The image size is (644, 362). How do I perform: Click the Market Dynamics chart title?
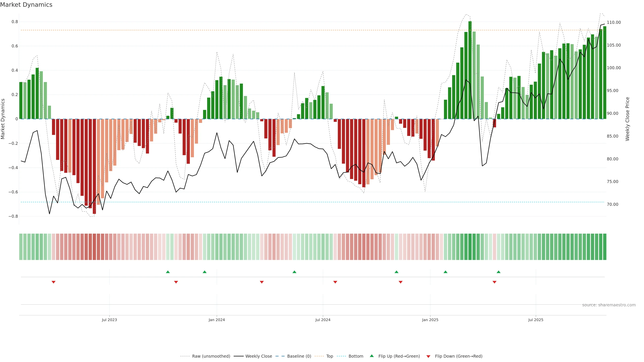click(26, 5)
